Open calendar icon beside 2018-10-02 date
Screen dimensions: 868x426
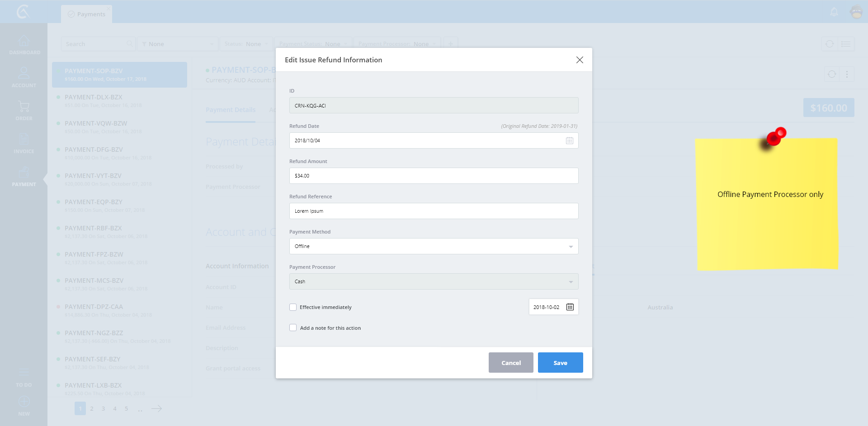pos(570,307)
